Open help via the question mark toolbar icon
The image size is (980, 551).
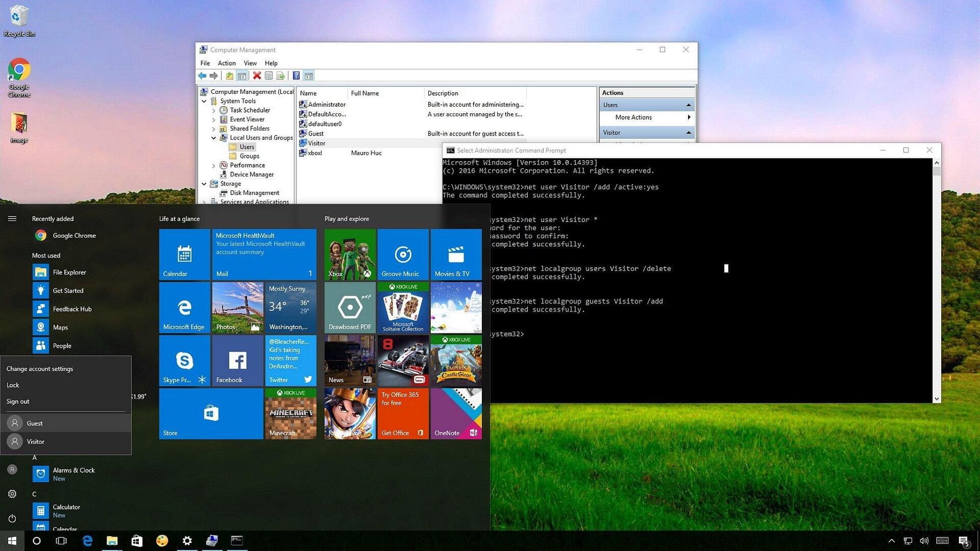[x=296, y=76]
